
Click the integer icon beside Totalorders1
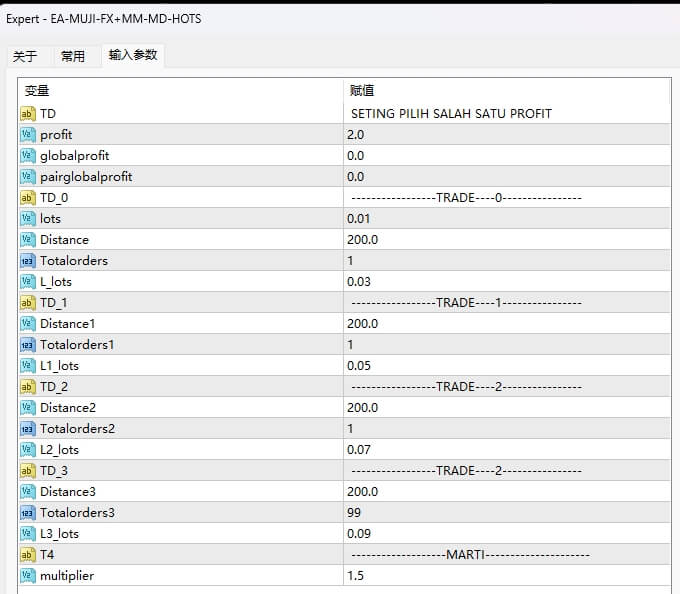click(27, 345)
